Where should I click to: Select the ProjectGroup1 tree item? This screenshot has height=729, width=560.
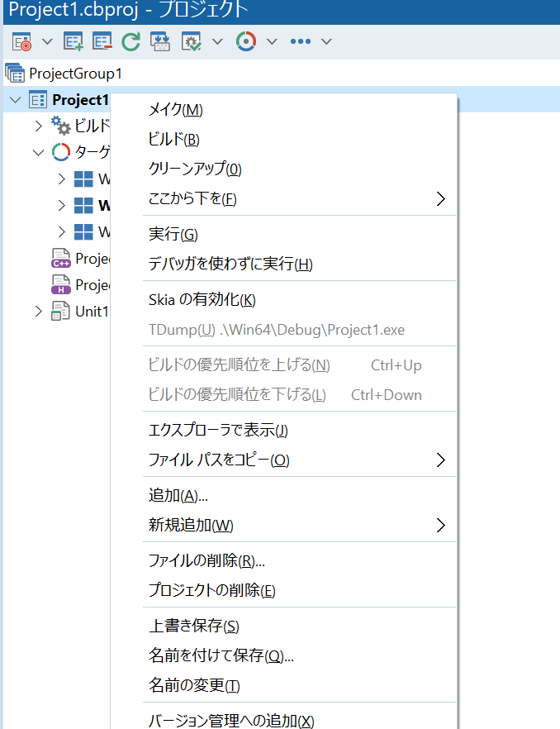(74, 73)
